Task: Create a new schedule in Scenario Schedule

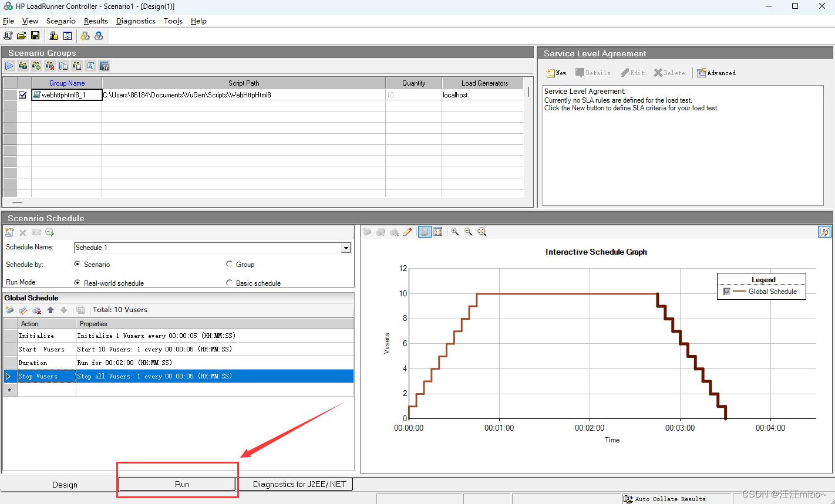Action: point(9,232)
